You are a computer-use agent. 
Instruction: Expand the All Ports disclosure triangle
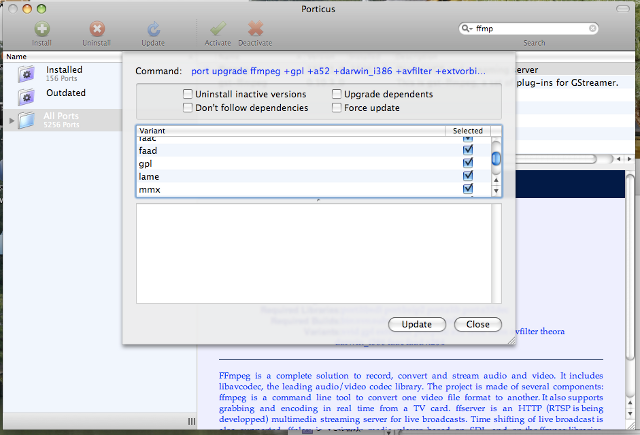[11, 120]
